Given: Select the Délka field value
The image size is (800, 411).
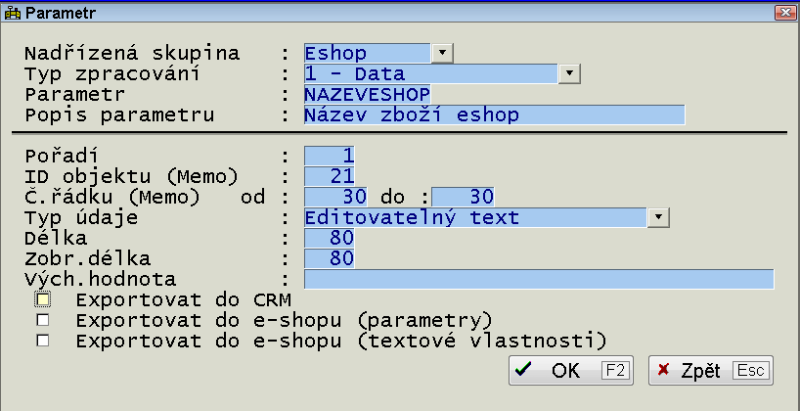Looking at the screenshot, I should [329, 237].
